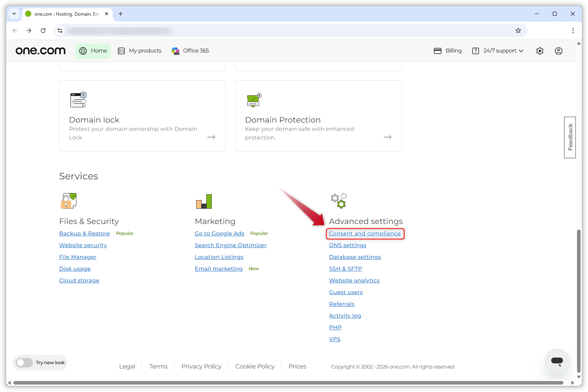Open the settings gear icon
588x392 pixels.
pyautogui.click(x=539, y=51)
